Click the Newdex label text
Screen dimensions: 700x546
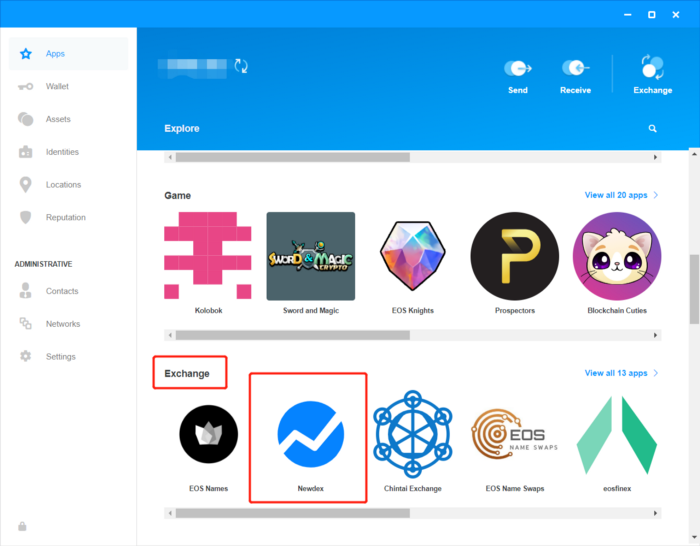click(x=311, y=488)
